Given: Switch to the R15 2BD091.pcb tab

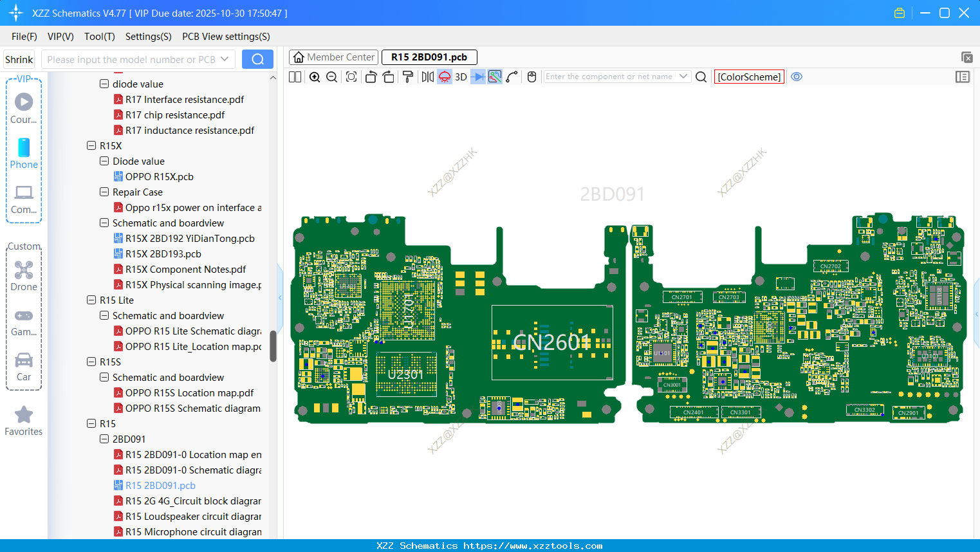Looking at the screenshot, I should [x=429, y=57].
